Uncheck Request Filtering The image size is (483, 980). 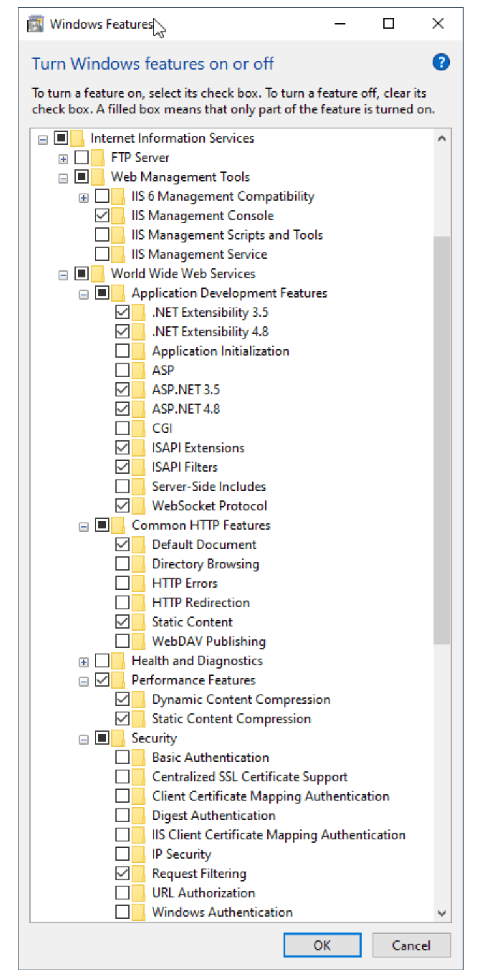pyautogui.click(x=122, y=874)
